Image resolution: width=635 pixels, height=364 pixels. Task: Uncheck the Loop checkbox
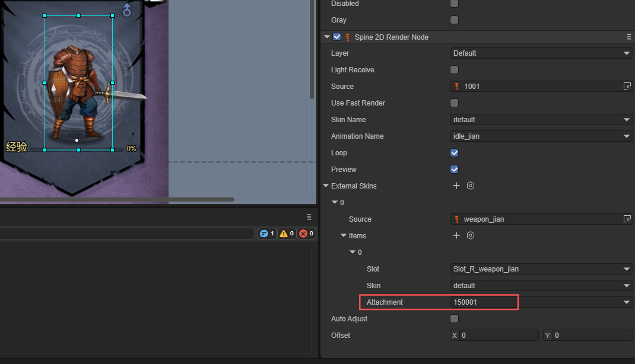click(x=455, y=152)
